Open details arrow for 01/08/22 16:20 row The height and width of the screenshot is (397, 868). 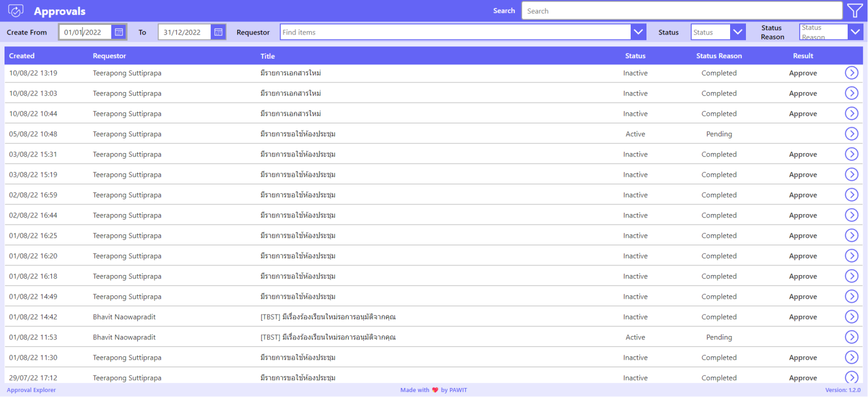(x=852, y=256)
